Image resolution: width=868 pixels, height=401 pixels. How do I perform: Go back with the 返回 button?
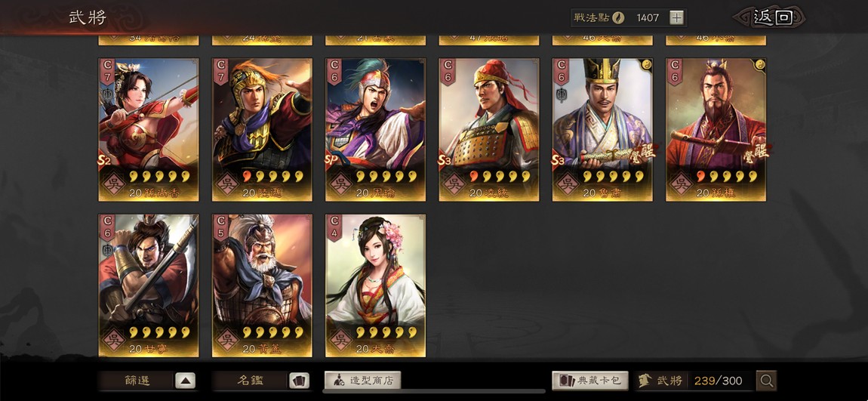tap(773, 17)
